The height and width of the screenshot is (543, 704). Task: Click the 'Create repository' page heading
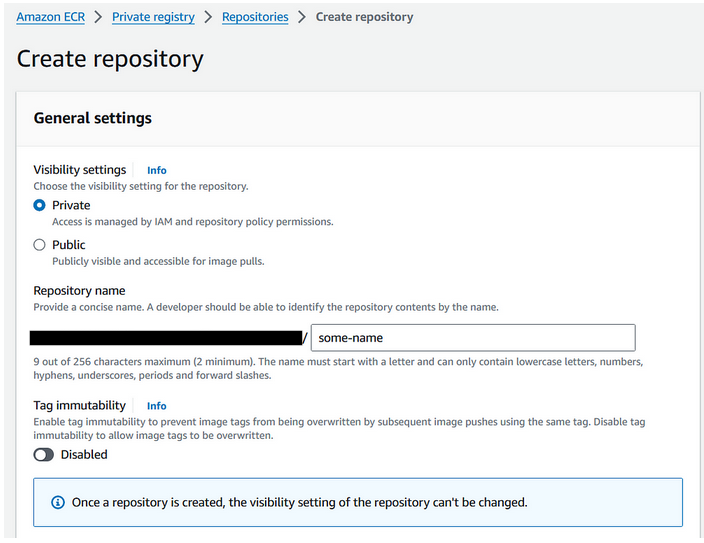tap(110, 59)
